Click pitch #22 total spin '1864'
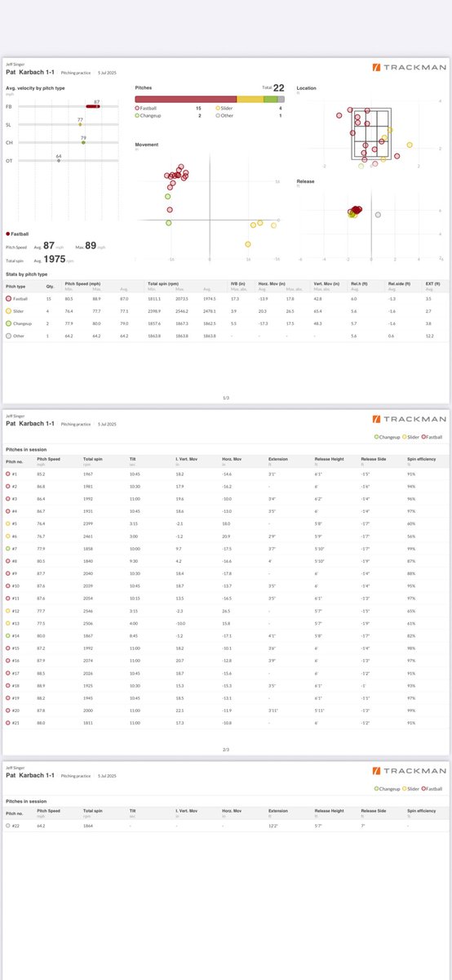Image resolution: width=452 pixels, height=980 pixels. 89,826
